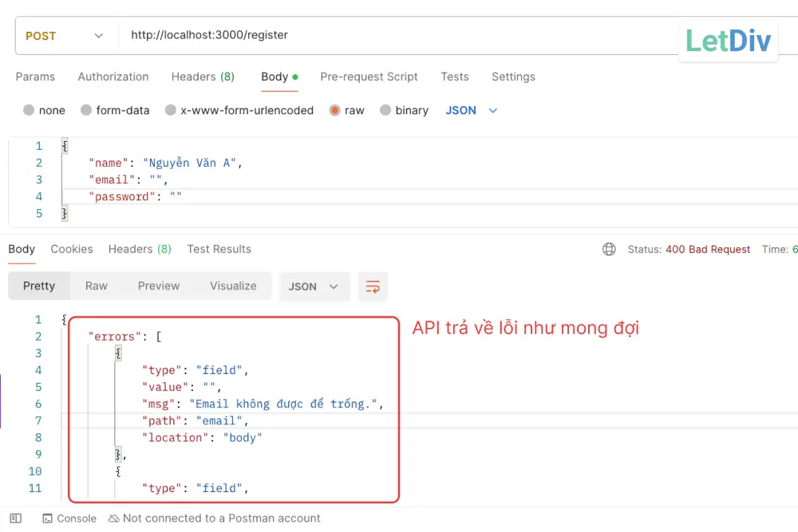Select x-www-form-urlencoded radio option
This screenshot has height=532, width=798.
tap(171, 111)
